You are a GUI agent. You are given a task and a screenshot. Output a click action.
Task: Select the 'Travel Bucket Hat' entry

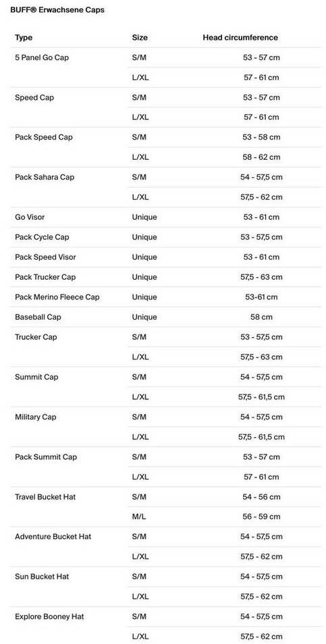tap(45, 497)
